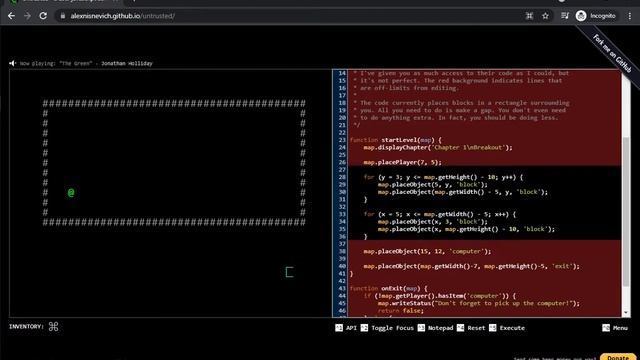The image size is (640, 360).
Task: Open Jonathan Holliday artist link
Action: tap(127, 63)
